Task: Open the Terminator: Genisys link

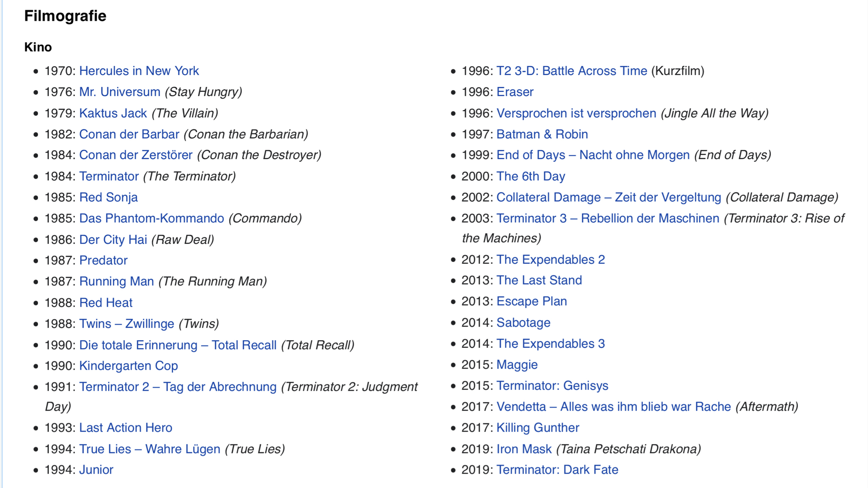Action: (x=552, y=386)
